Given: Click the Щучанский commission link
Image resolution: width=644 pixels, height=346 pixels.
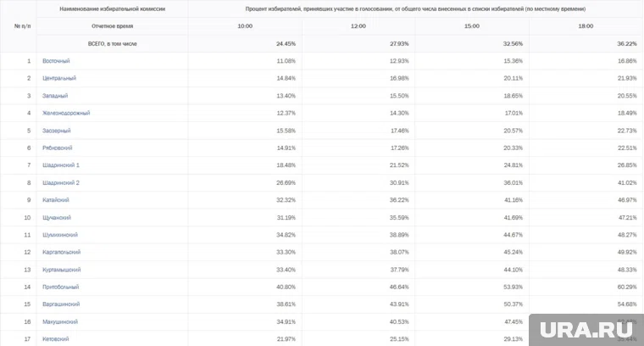Looking at the screenshot, I should (57, 217).
